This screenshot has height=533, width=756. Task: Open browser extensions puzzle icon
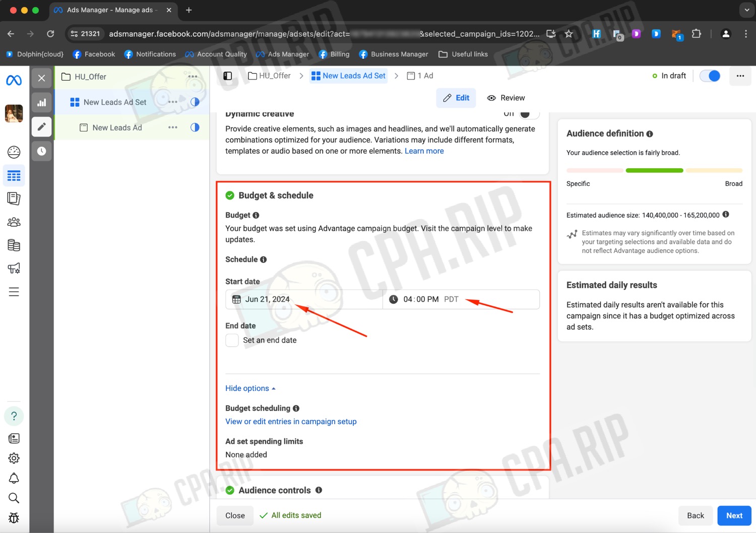point(697,34)
